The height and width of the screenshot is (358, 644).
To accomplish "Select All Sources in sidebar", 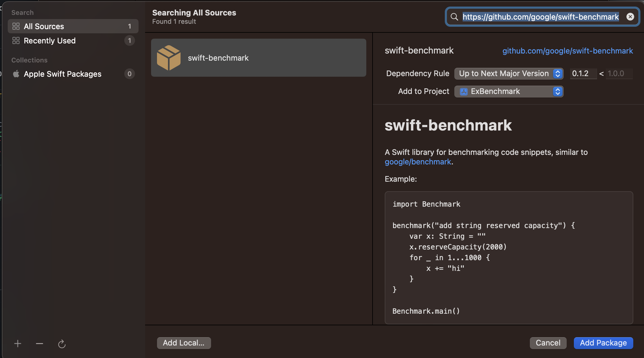I will pyautogui.click(x=44, y=26).
